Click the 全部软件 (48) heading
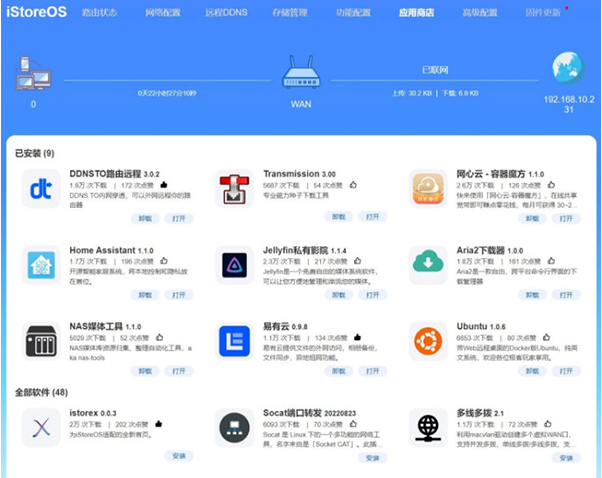 click(x=41, y=392)
